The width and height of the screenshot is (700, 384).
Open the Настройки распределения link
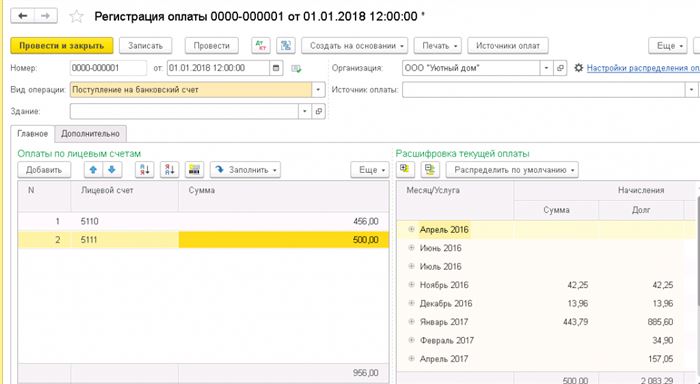[643, 68]
